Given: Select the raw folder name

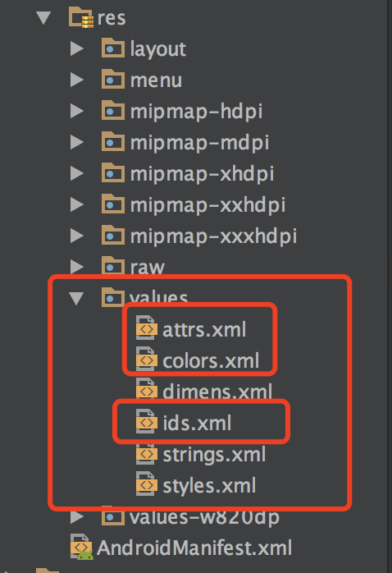Looking at the screenshot, I should point(148,267).
